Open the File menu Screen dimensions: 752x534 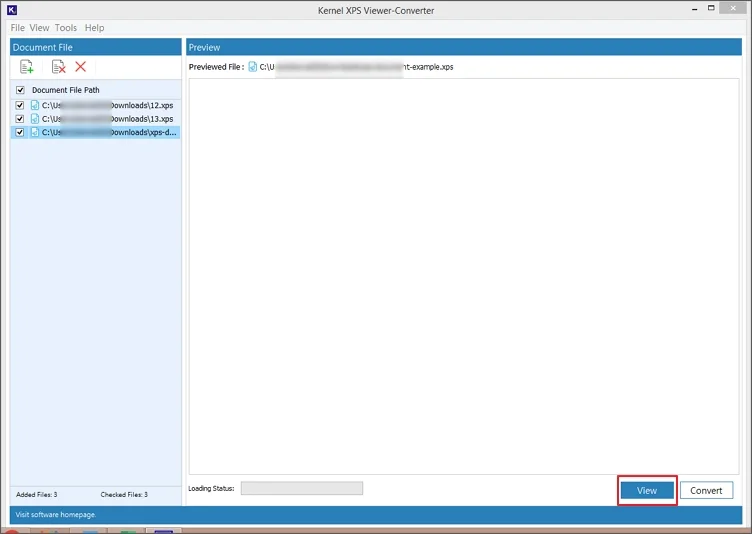click(17, 28)
